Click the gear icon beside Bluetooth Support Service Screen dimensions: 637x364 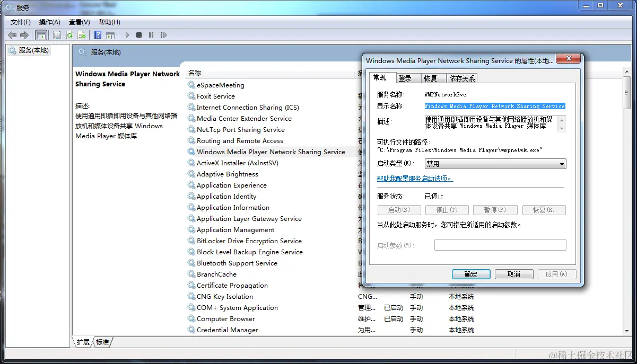click(x=191, y=263)
